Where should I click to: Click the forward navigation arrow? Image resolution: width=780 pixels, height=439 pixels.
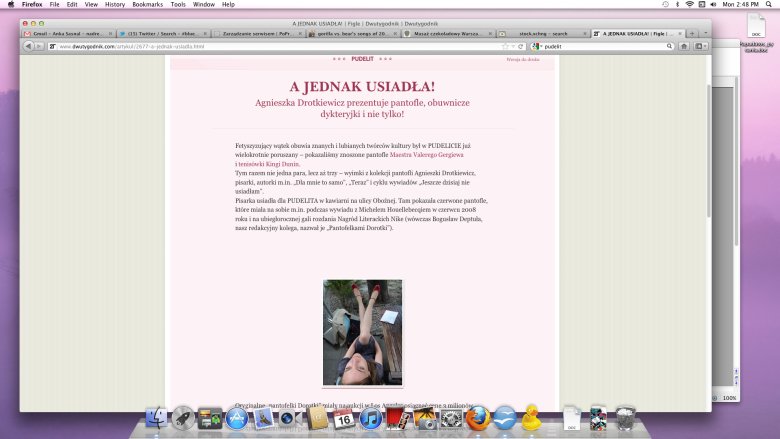point(38,46)
